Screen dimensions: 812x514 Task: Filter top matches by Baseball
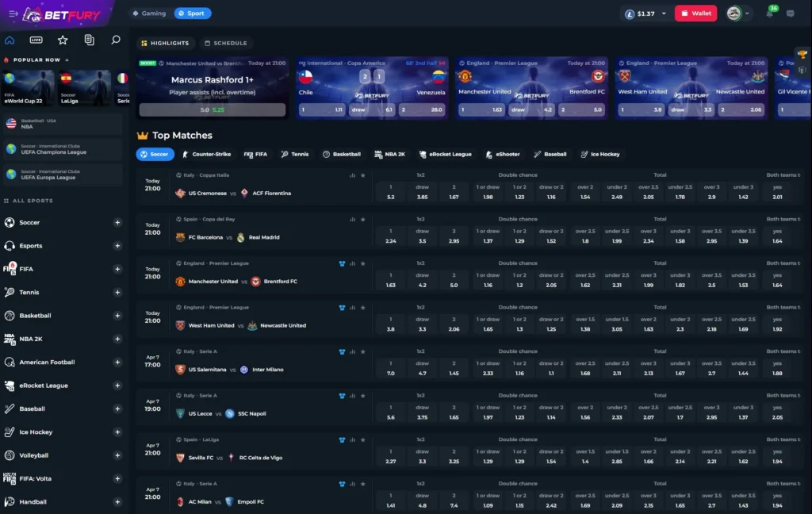(550, 155)
